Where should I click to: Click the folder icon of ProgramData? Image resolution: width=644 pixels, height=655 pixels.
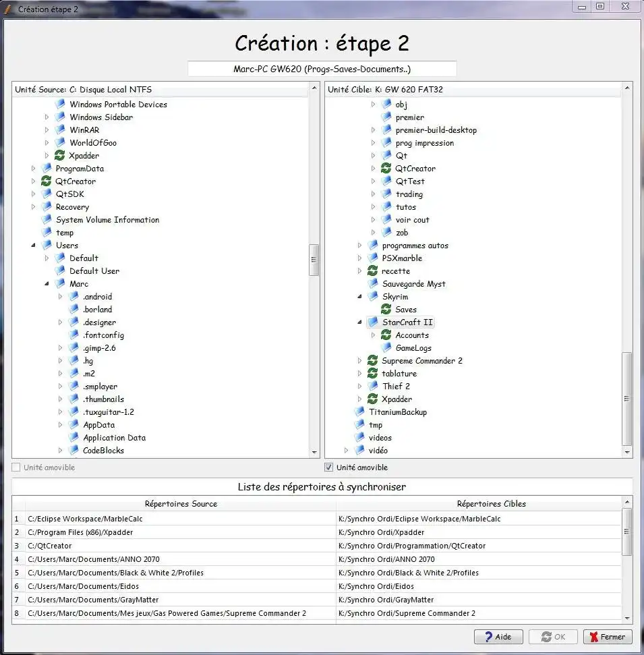[x=47, y=169]
